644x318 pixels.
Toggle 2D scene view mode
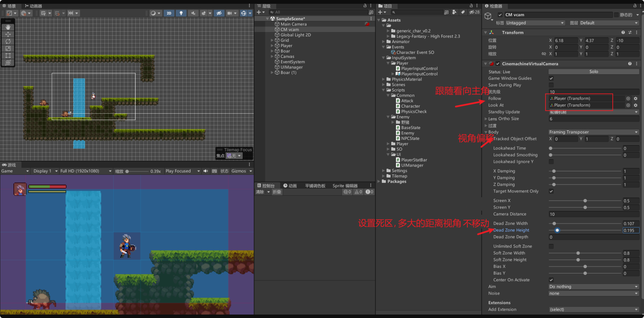[169, 13]
